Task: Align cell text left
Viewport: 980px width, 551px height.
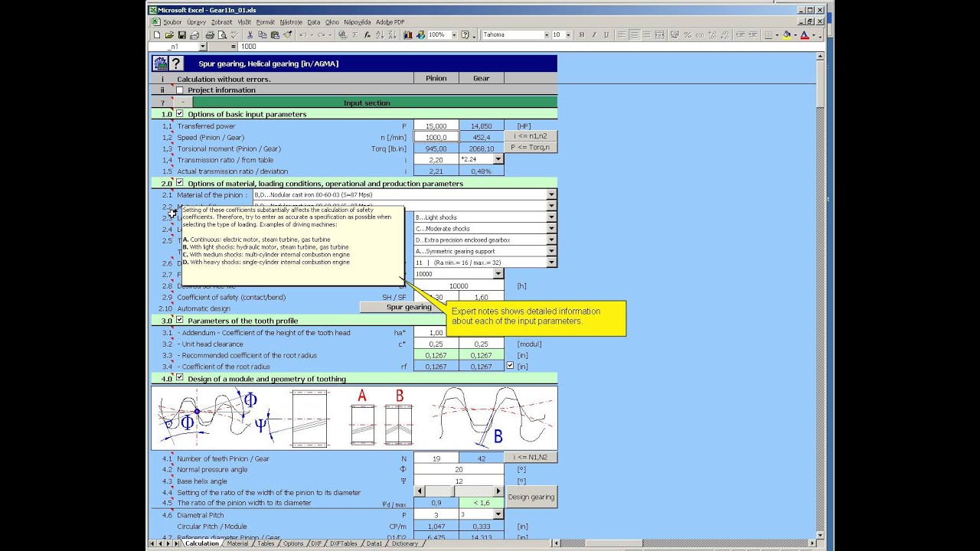Action: pos(622,34)
